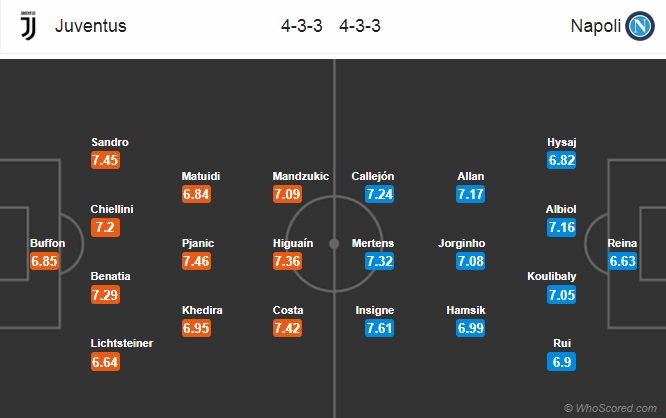The image size is (666, 418).
Task: Click Chiellini's 7.2 rating badge
Action: pyautogui.click(x=105, y=227)
